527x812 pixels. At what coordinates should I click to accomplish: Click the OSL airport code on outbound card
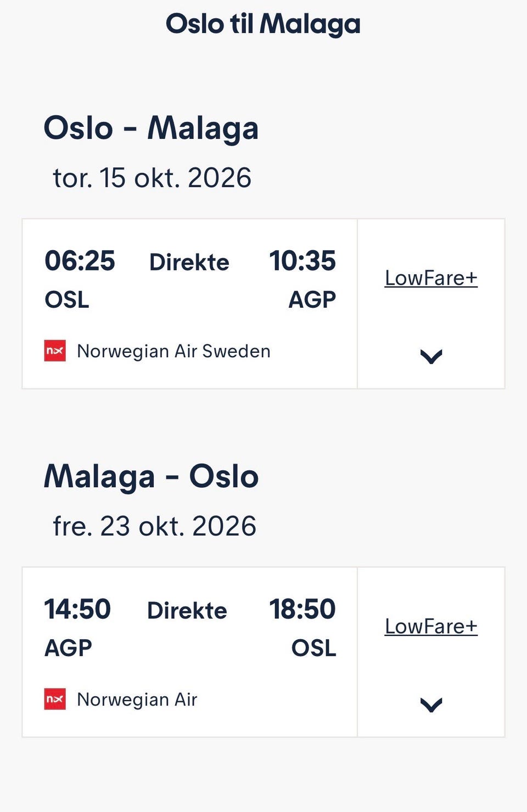pyautogui.click(x=66, y=300)
